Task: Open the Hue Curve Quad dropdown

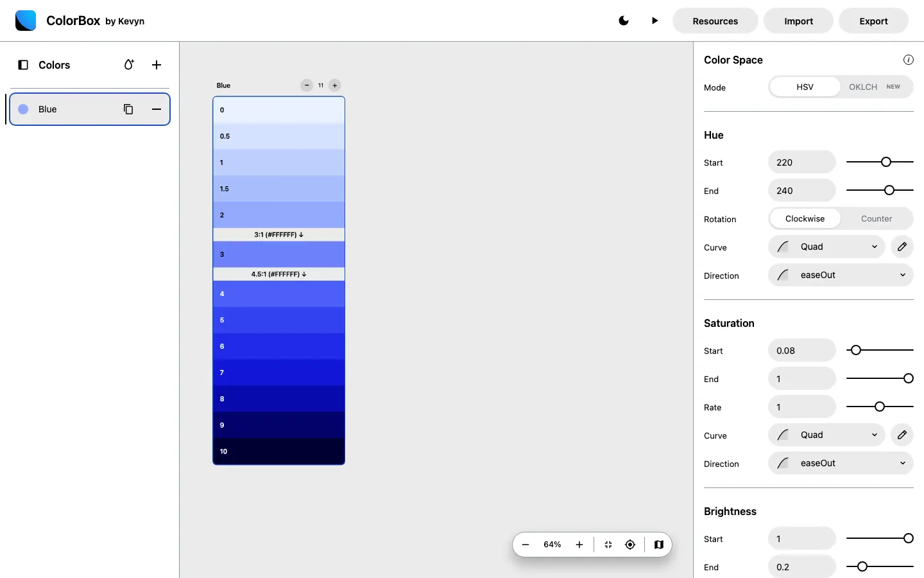Action: (826, 247)
